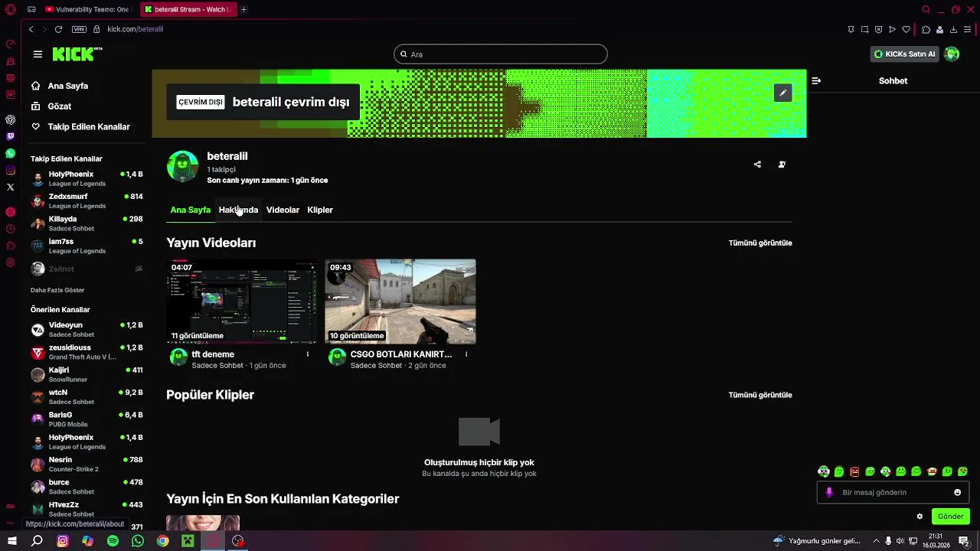Screen dimensions: 980x551
Task: Select the Ana Sayfa channel tab
Action: click(x=190, y=210)
